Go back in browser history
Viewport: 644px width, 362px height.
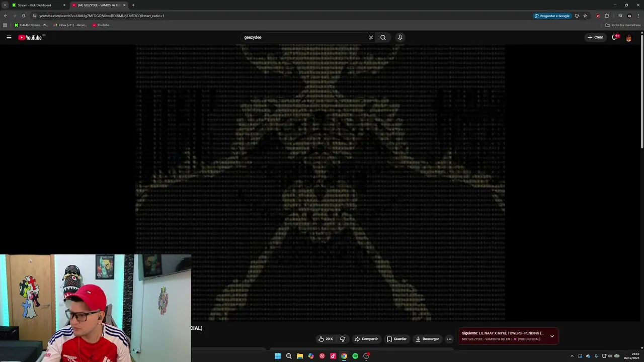click(x=5, y=16)
